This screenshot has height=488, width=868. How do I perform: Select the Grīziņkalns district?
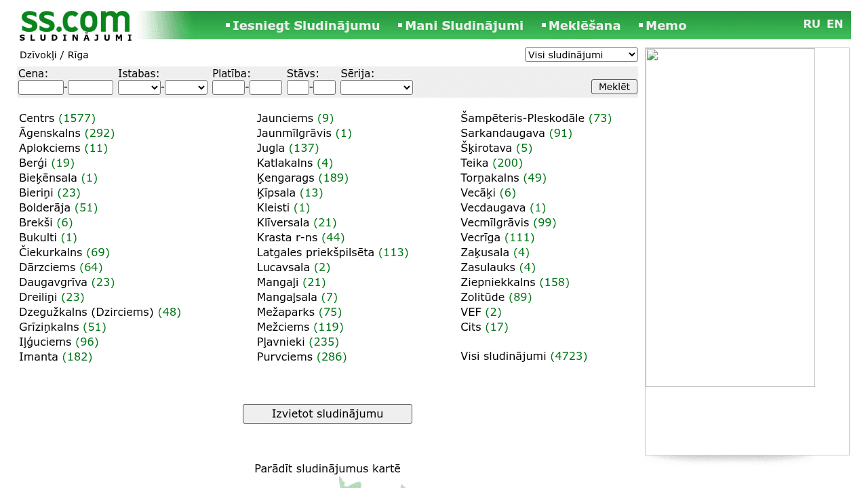49,327
